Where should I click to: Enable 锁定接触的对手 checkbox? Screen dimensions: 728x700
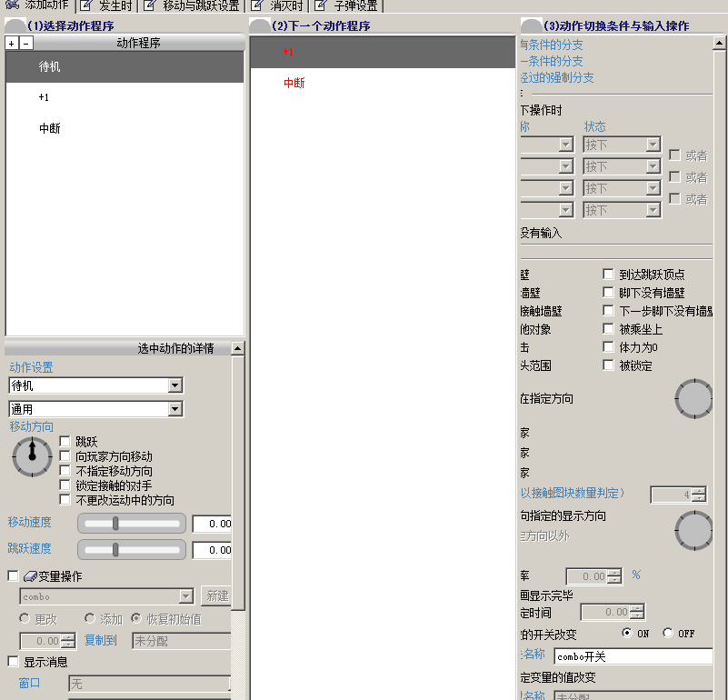coord(65,485)
